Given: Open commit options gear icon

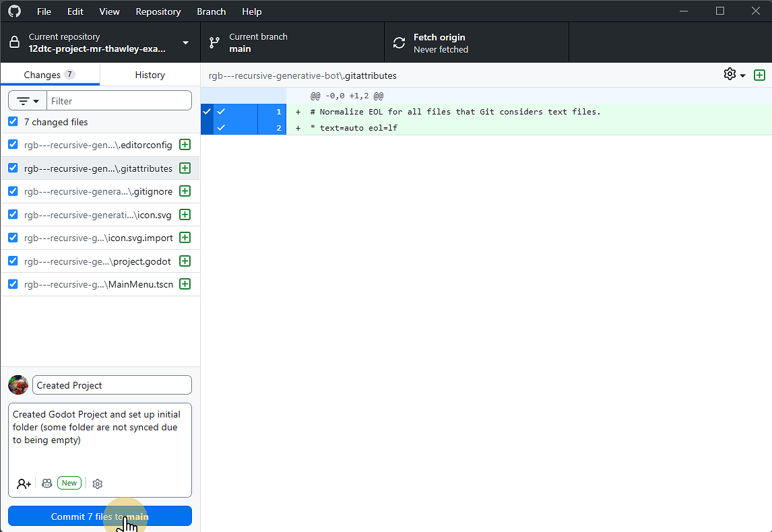Looking at the screenshot, I should point(98,484).
